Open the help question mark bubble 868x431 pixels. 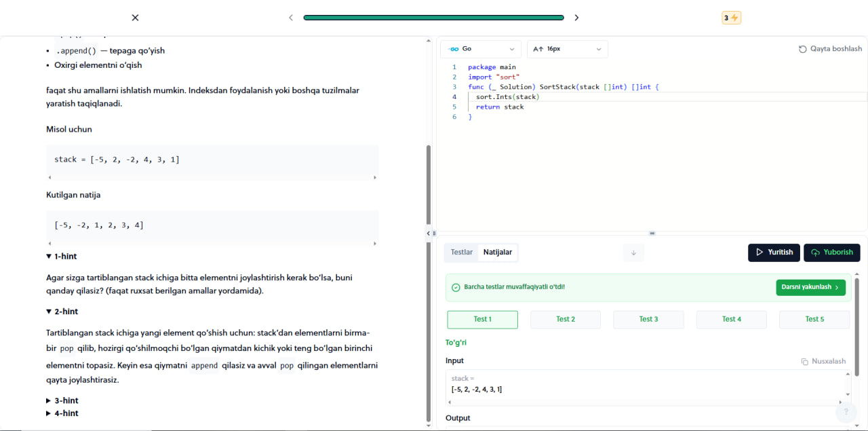tap(846, 412)
